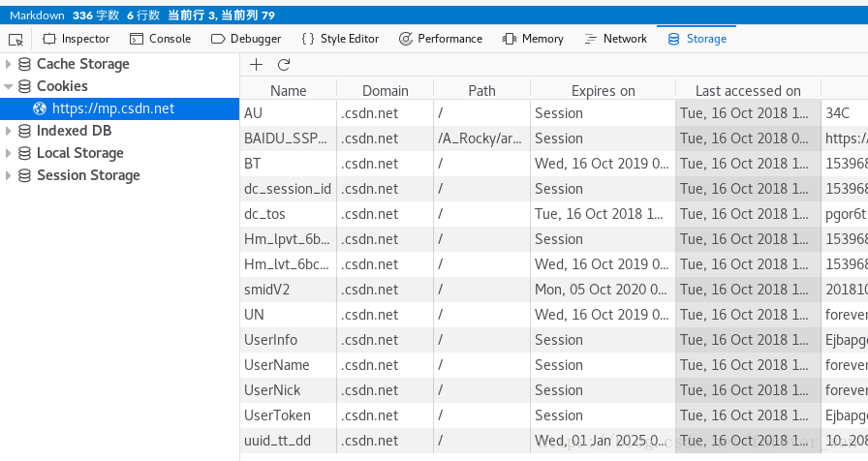868x461 pixels.
Task: Click the element picker icon
Action: (x=15, y=39)
